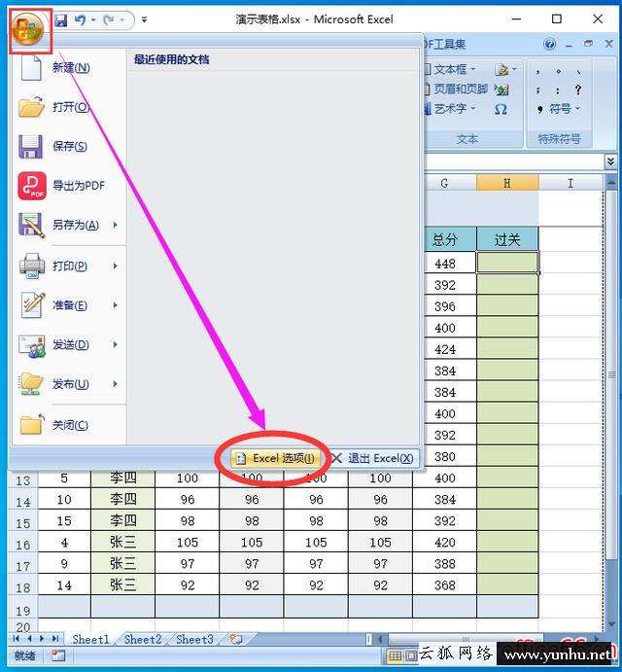Click the vertical scrollbar down arrow

[x=611, y=624]
